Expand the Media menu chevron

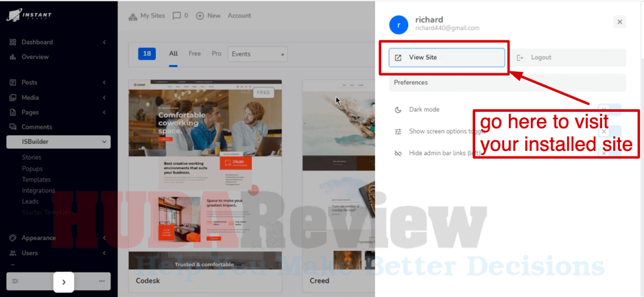pyautogui.click(x=104, y=97)
